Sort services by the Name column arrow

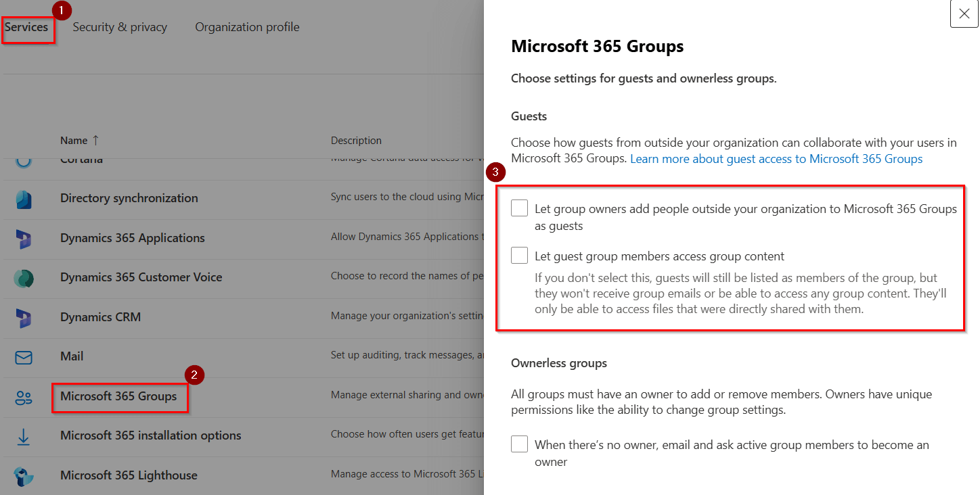tap(95, 141)
